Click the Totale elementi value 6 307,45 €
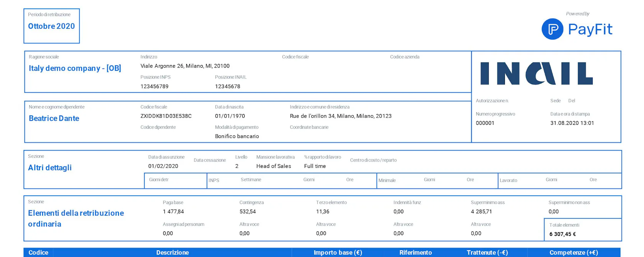The width and height of the screenshot is (644, 257). (x=562, y=234)
